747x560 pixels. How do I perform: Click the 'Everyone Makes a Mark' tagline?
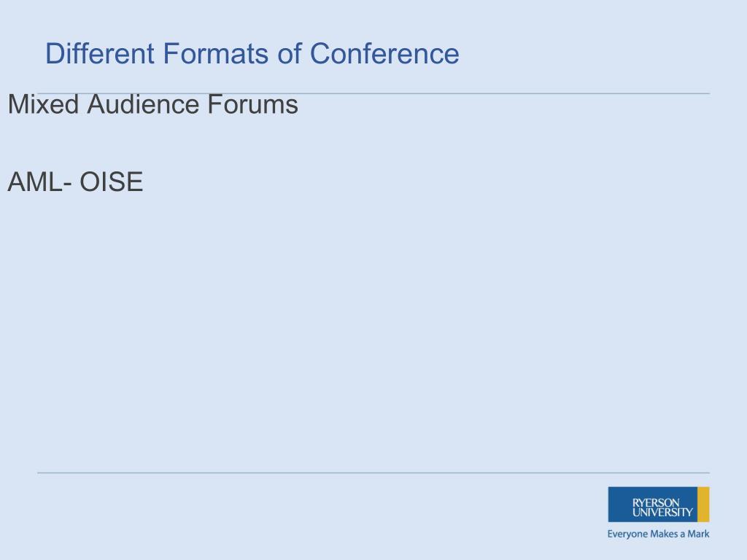click(659, 534)
